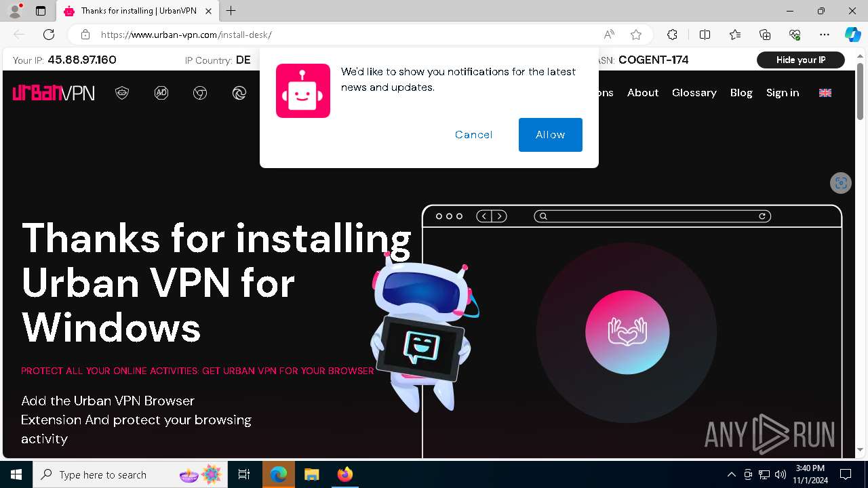The image size is (868, 488).
Task: Cancel the notifications prompt
Action: (474, 135)
